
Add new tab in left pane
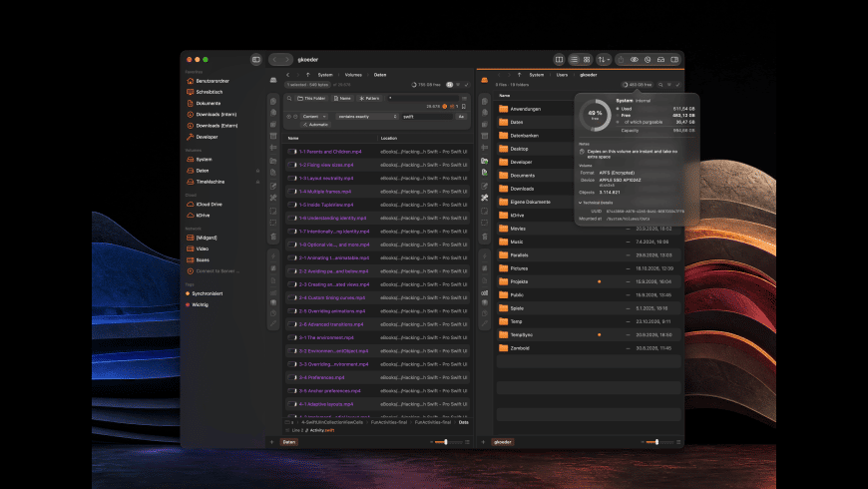tap(271, 442)
